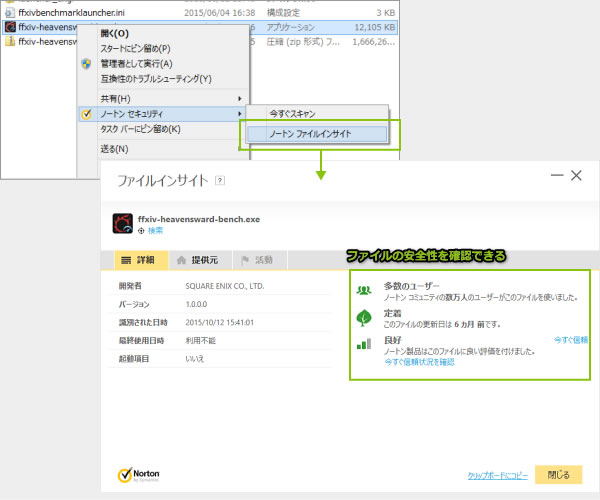Screen dimensions: 600x500
Task: Minimize the ファイルインサイト window
Action: [x=557, y=175]
